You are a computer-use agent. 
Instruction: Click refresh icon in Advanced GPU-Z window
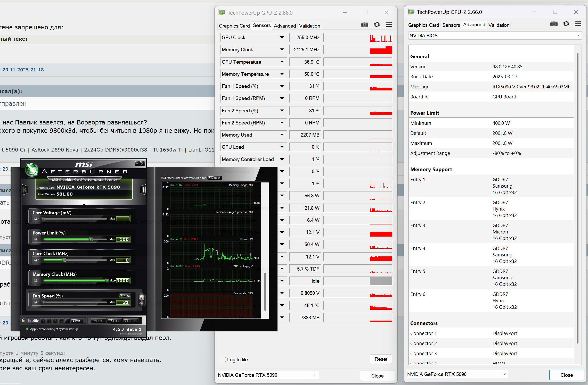pyautogui.click(x=566, y=24)
